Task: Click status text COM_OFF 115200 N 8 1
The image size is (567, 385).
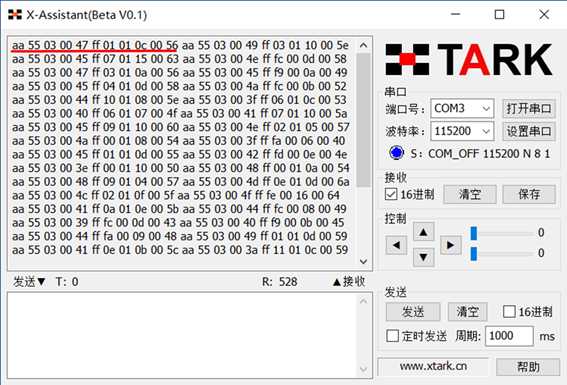Action: point(489,154)
